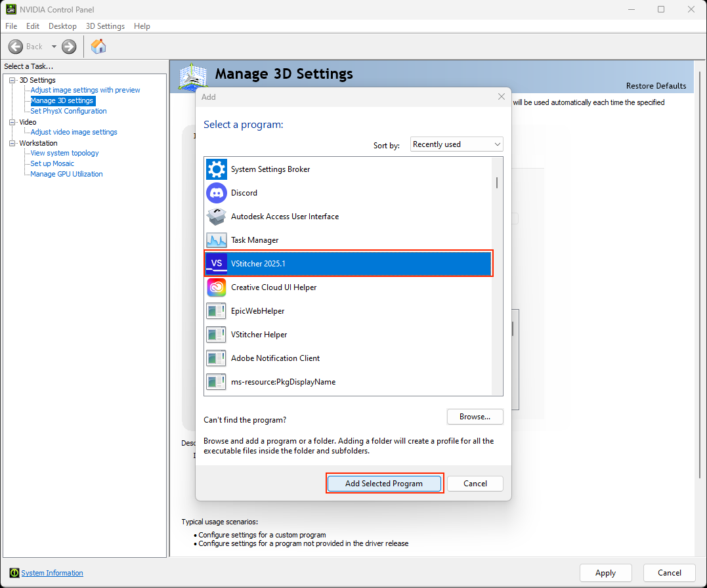The height and width of the screenshot is (588, 707).
Task: Select Set up Mosaic
Action: (52, 163)
